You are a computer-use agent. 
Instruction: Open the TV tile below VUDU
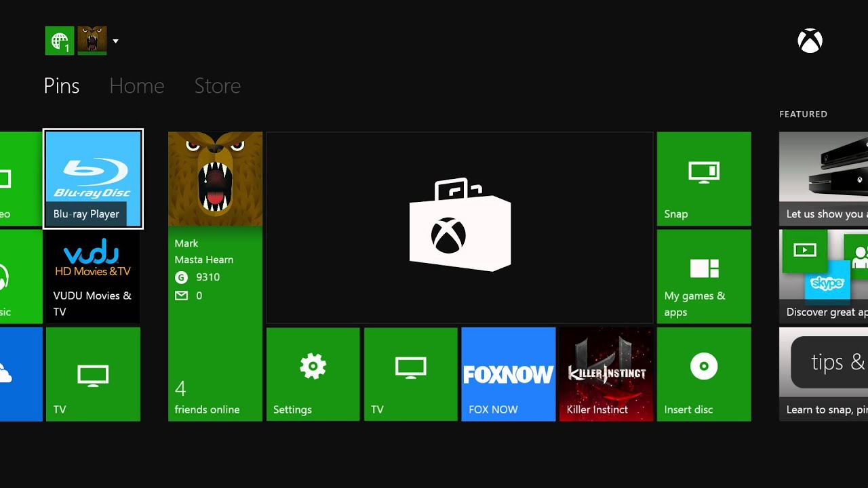[93, 374]
